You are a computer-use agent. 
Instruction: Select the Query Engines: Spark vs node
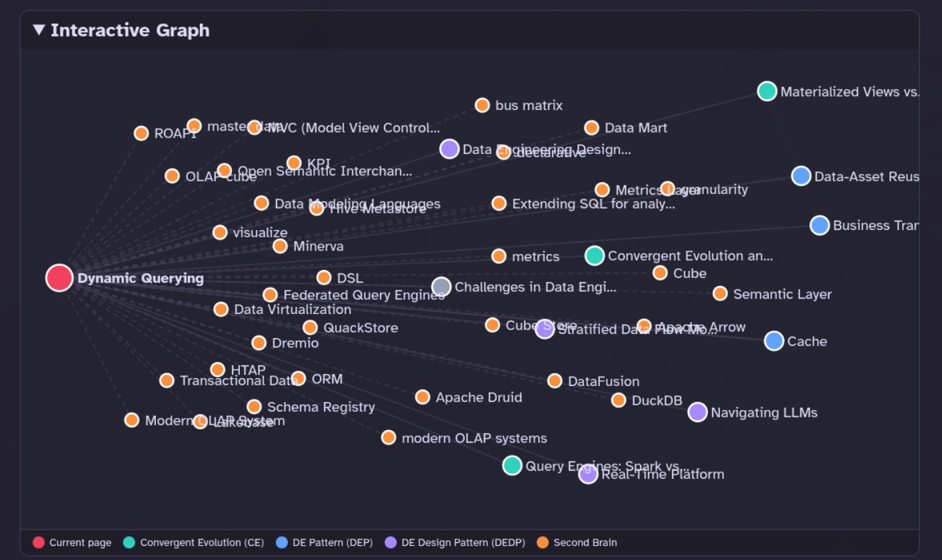click(x=512, y=465)
